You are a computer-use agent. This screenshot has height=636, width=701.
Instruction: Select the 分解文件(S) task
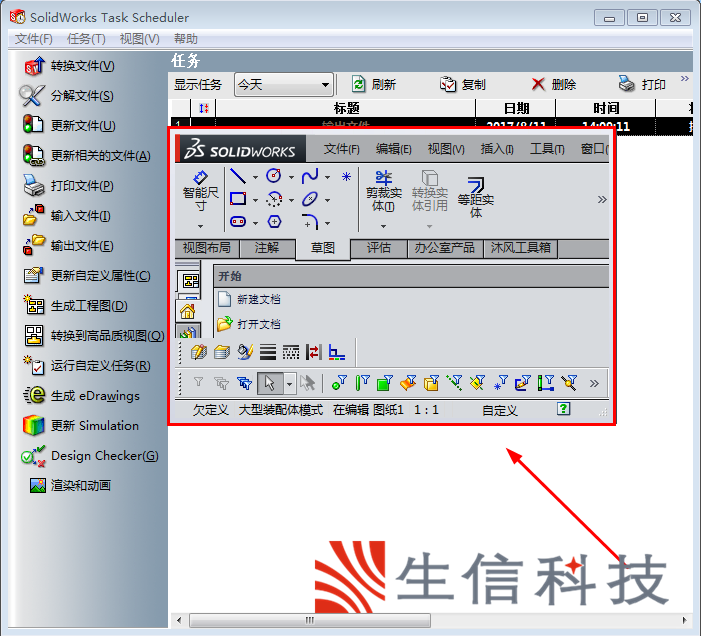point(67,96)
